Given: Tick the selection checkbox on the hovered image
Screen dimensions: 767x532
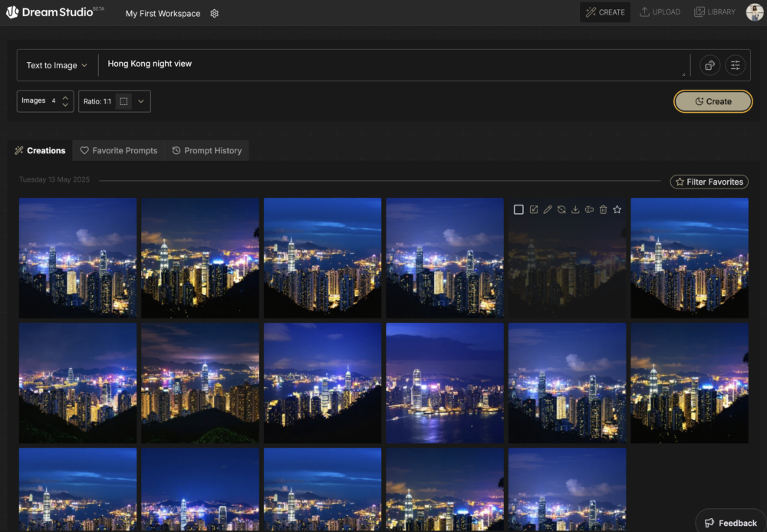Looking at the screenshot, I should pos(518,209).
